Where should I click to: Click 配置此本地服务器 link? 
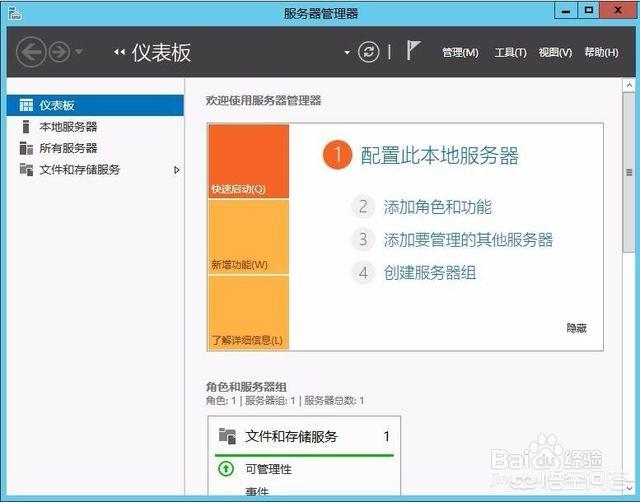click(x=439, y=155)
